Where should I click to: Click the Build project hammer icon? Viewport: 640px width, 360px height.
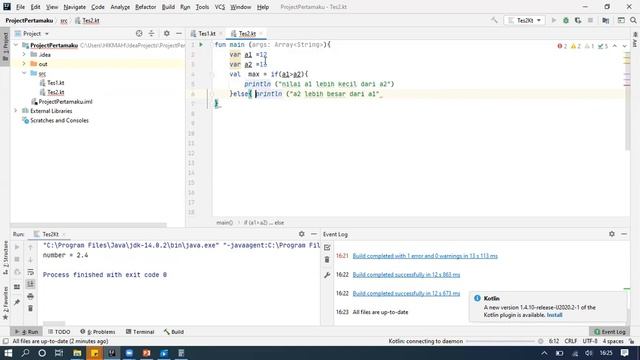[x=494, y=20]
